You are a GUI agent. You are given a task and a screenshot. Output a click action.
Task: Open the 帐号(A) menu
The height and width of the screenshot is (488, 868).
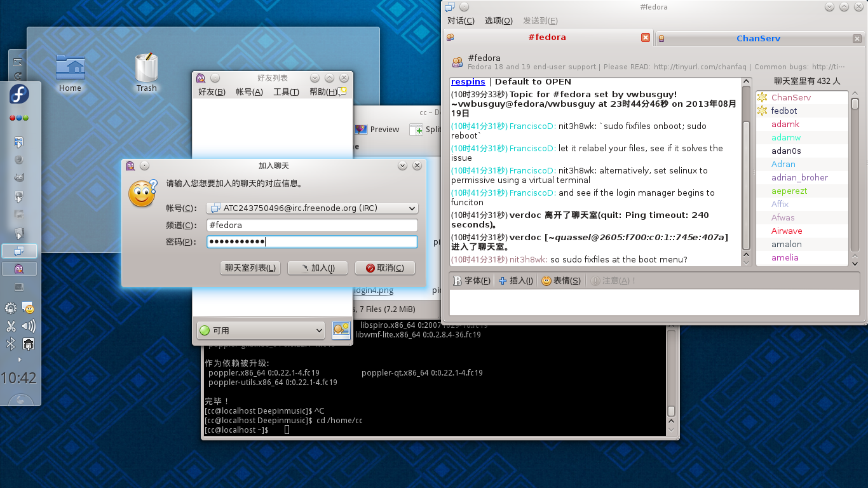[x=249, y=92]
